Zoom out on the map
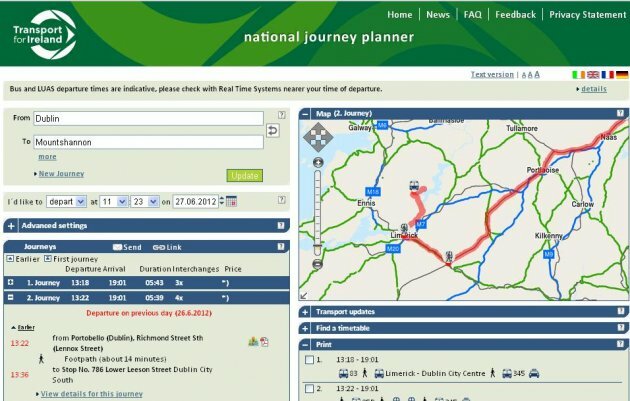The image size is (630, 401). pos(318,264)
